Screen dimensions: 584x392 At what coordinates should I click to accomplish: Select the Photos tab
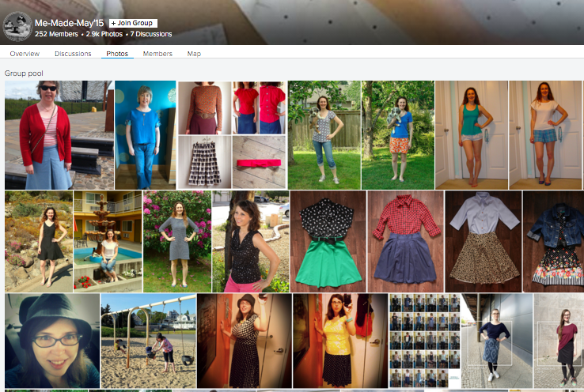[x=117, y=54]
